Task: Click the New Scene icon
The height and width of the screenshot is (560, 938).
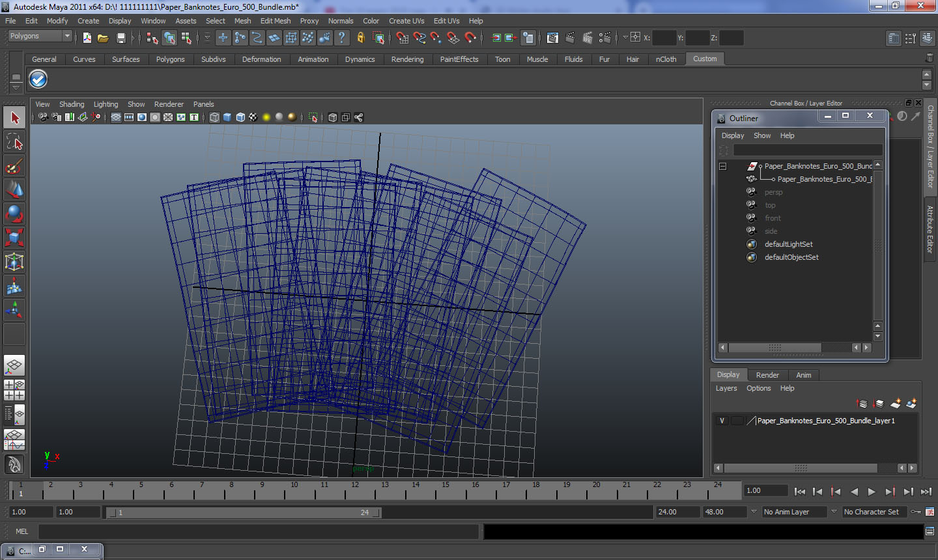Action: tap(87, 38)
